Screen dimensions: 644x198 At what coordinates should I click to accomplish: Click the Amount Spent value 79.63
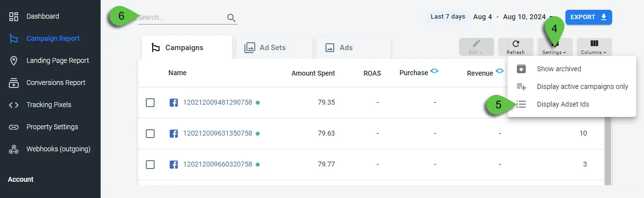point(326,134)
